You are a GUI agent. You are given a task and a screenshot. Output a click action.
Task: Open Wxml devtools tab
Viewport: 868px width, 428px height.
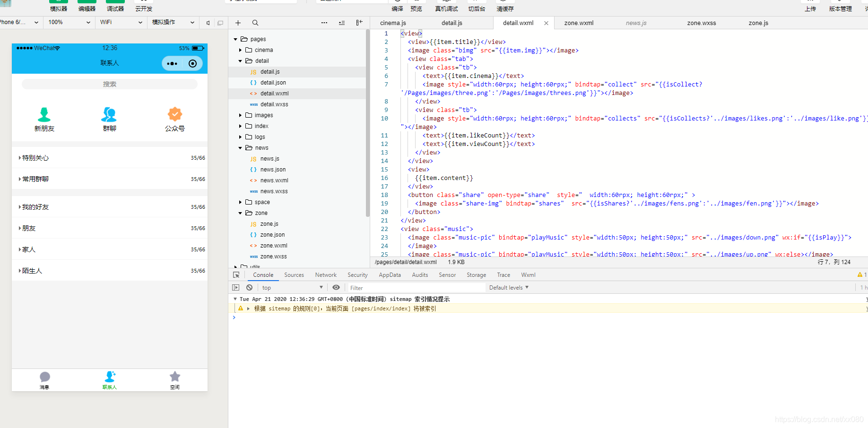528,275
